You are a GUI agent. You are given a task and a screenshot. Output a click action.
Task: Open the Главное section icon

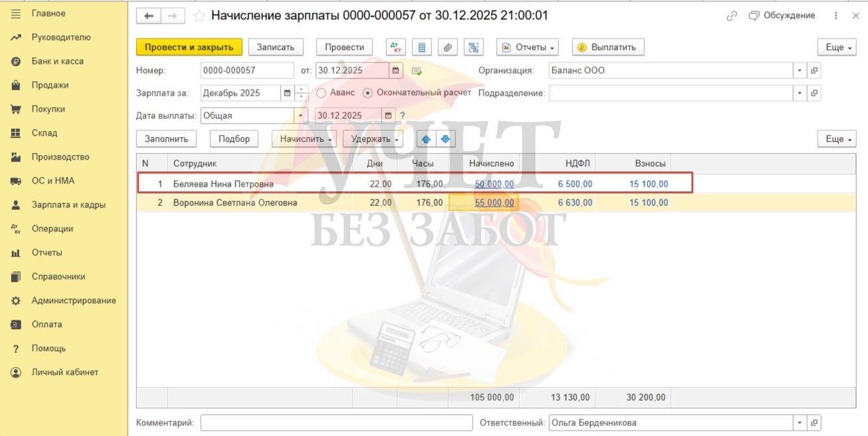[x=16, y=13]
